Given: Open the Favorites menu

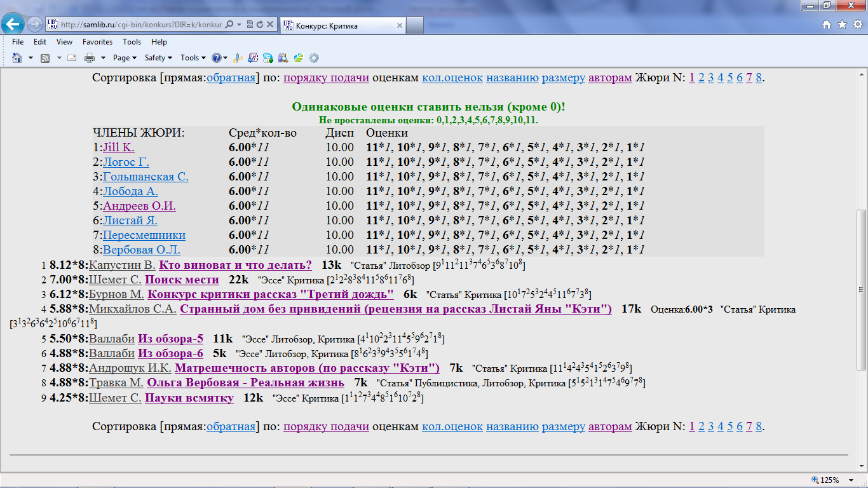Looking at the screenshot, I should tap(97, 42).
